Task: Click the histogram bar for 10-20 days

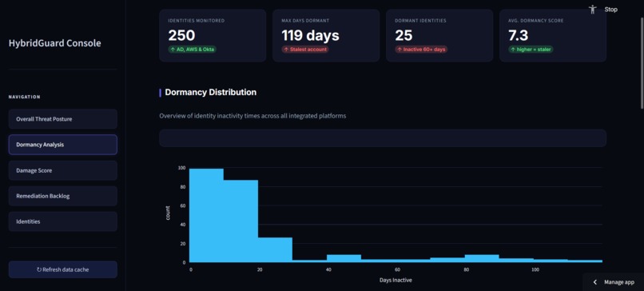Action: click(x=241, y=221)
